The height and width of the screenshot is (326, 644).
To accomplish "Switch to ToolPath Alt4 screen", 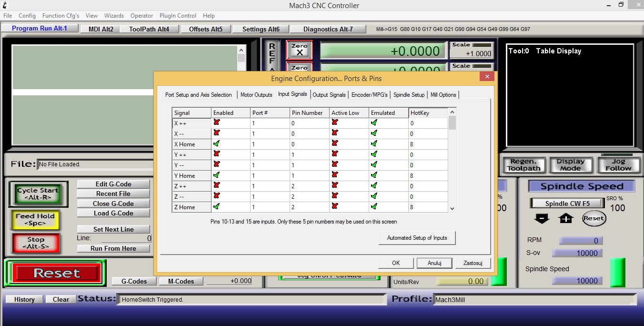I will point(149,29).
